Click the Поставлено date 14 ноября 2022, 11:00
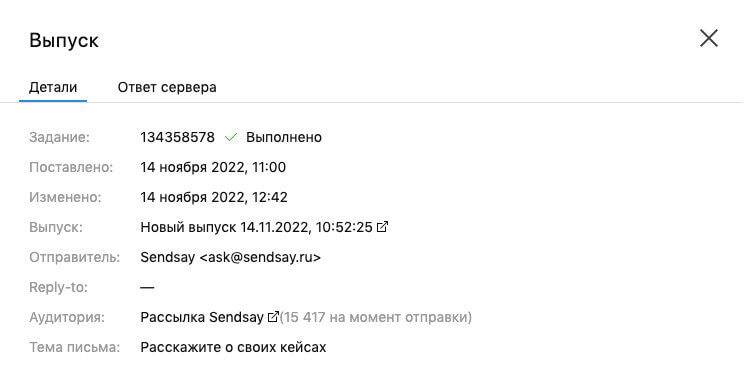 point(213,167)
